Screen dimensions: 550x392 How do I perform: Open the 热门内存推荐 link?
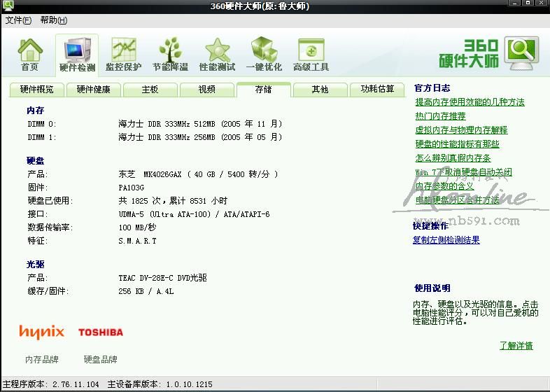[x=440, y=116]
